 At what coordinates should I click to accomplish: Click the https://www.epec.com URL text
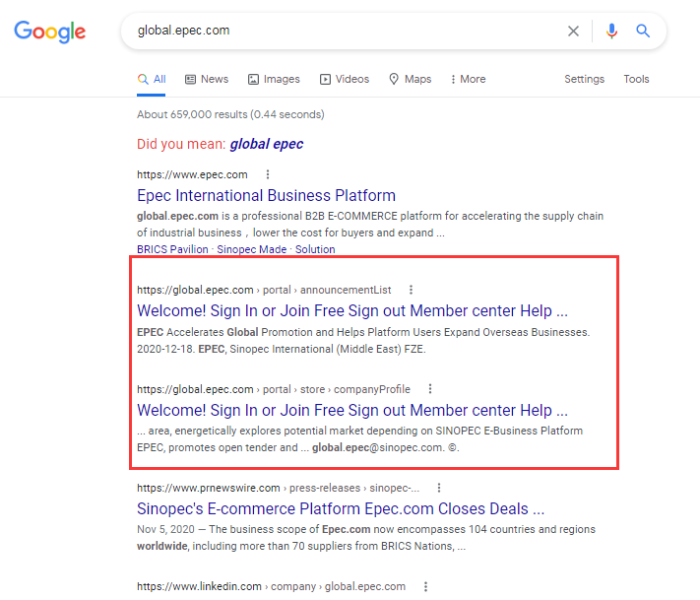[192, 174]
